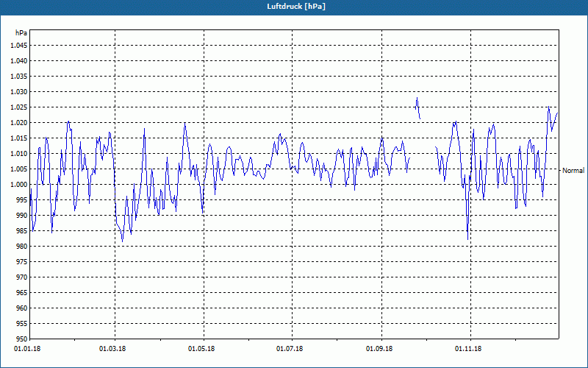Click the 1.015 y-axis label
This screenshot has height=368, width=588.
click(x=19, y=138)
